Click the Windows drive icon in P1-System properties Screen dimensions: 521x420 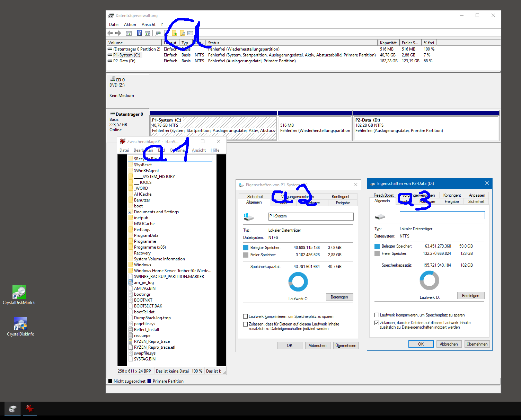coord(248,217)
